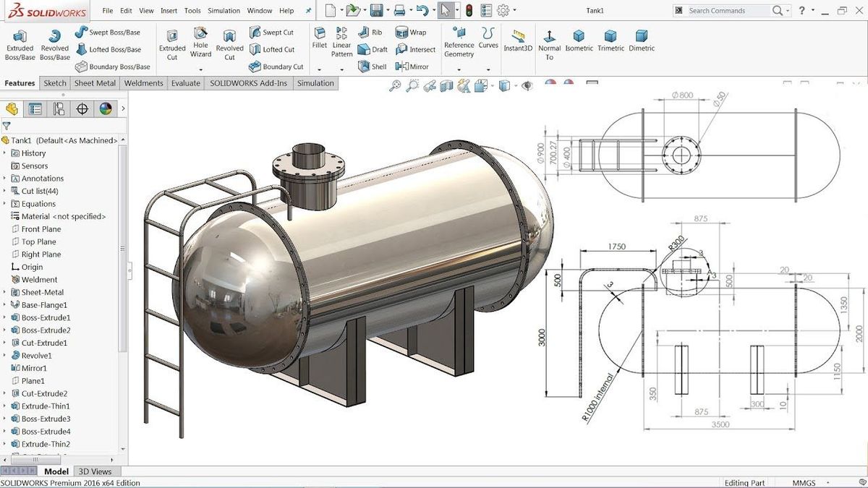Toggle the Hide/Show Items eye icon

(x=527, y=86)
